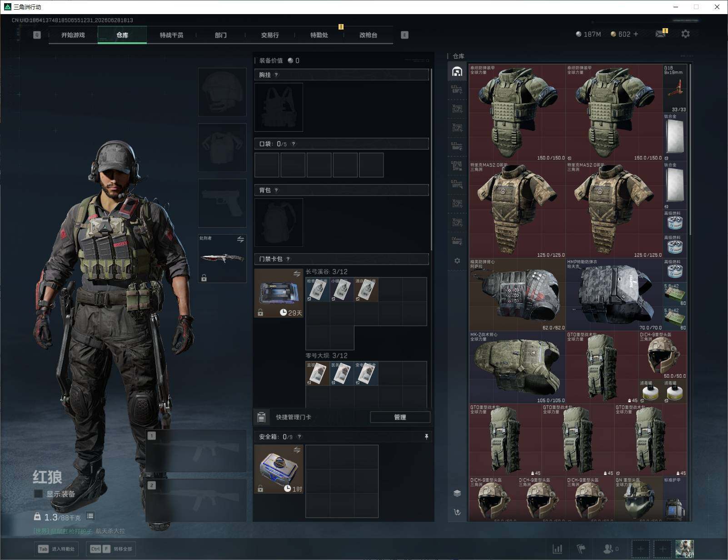Viewport: 728px width, 560px height.
Task: Open the weight details list icon
Action: [90, 516]
